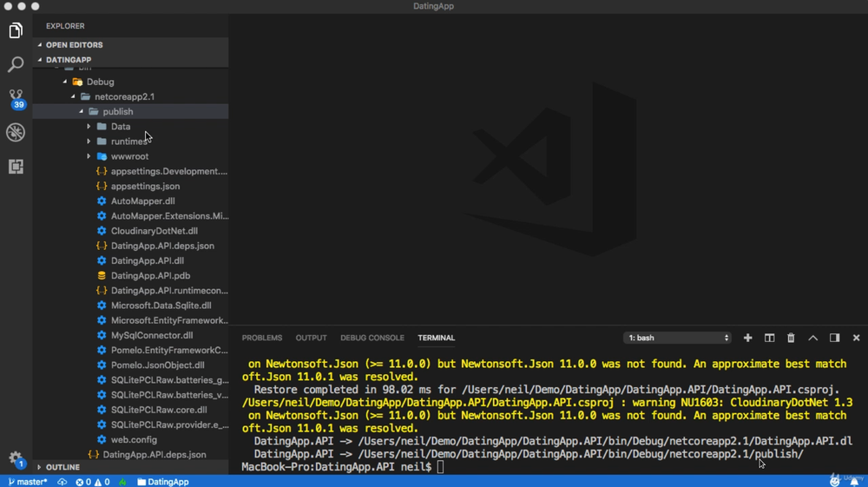Toggle the Explorer view icon
This screenshot has height=487, width=868.
point(16,31)
